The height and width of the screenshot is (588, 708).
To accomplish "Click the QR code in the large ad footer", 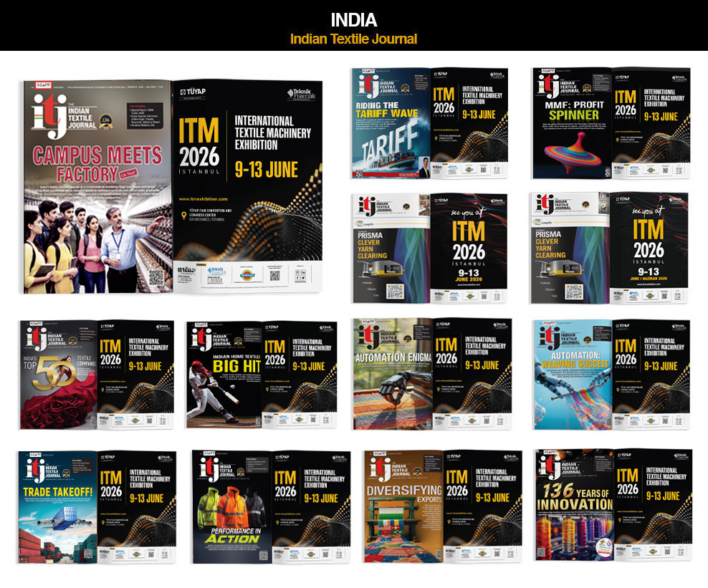I will click(x=274, y=274).
